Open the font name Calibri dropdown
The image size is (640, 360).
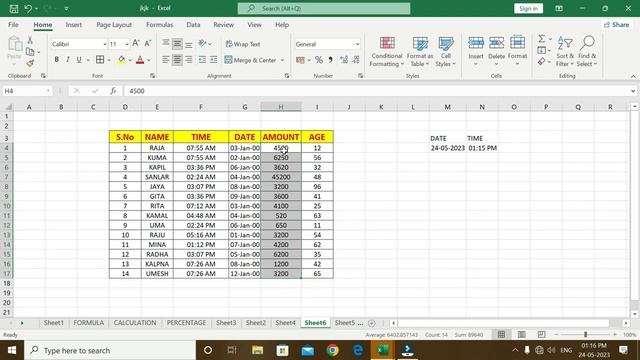104,44
